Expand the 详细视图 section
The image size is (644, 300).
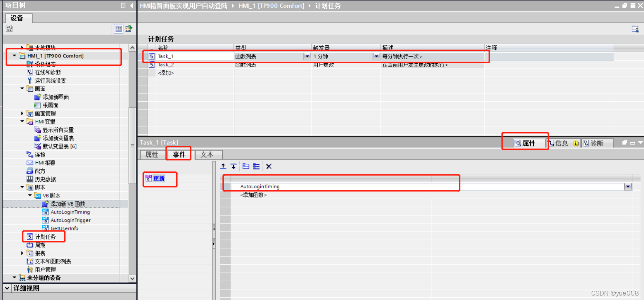point(7,288)
